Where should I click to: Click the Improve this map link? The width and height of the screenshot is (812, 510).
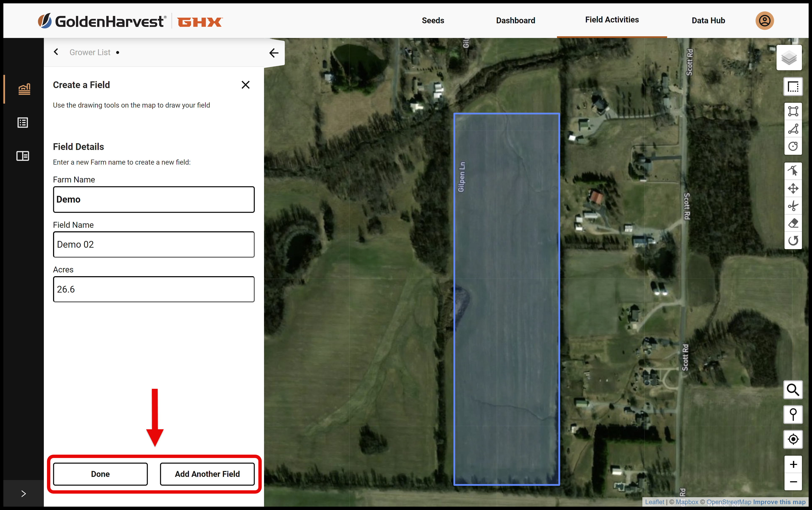779,502
